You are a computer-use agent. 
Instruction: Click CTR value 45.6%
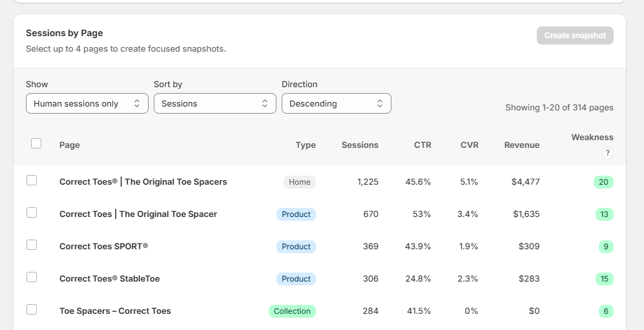pos(418,182)
